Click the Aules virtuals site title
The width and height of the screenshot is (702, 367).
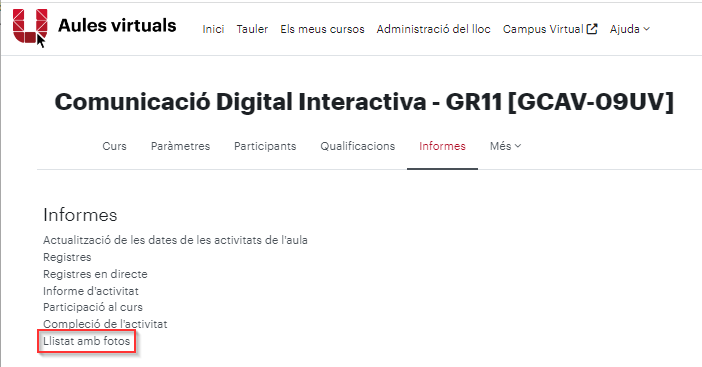[117, 26]
